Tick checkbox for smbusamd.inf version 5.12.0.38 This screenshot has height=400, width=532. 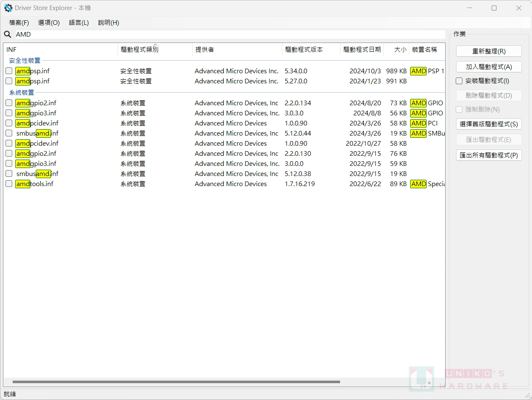(x=9, y=174)
